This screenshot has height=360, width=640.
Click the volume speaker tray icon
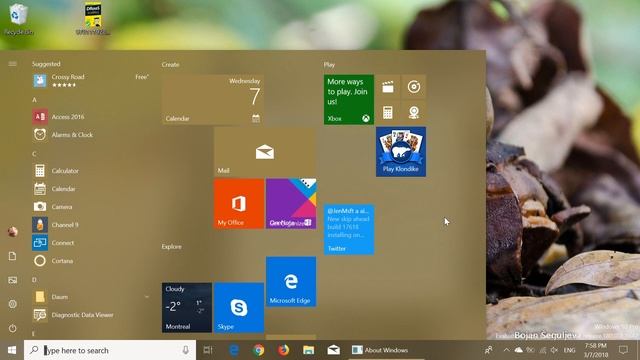pyautogui.click(x=554, y=350)
